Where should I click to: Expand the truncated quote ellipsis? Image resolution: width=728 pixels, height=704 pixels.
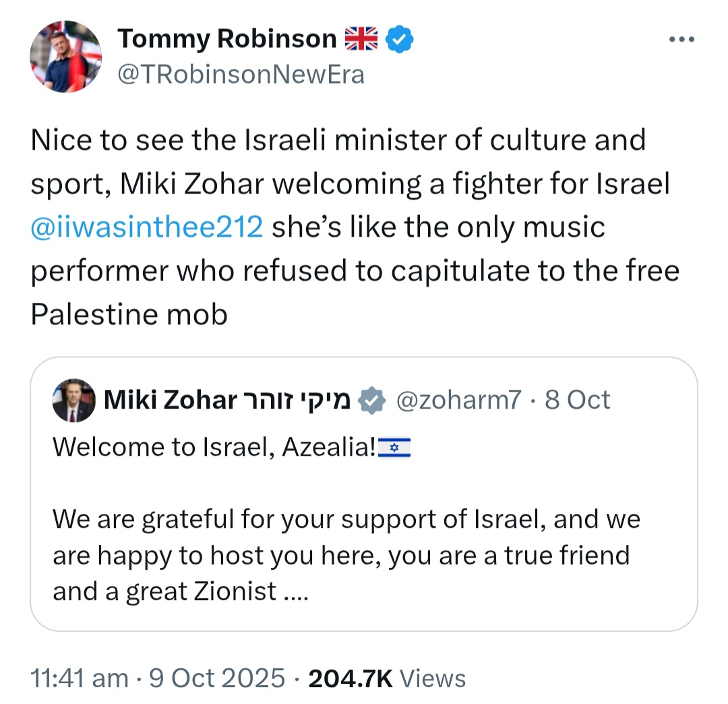pos(296,597)
